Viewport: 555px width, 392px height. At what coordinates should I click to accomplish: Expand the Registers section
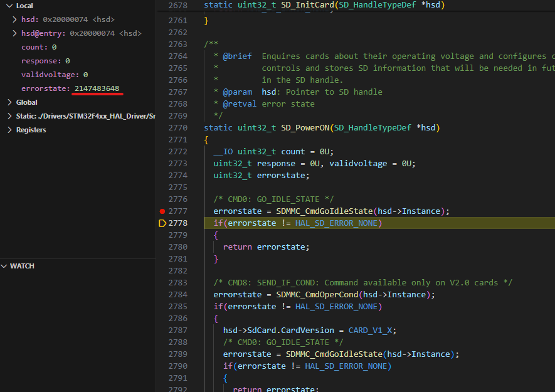pyautogui.click(x=9, y=130)
